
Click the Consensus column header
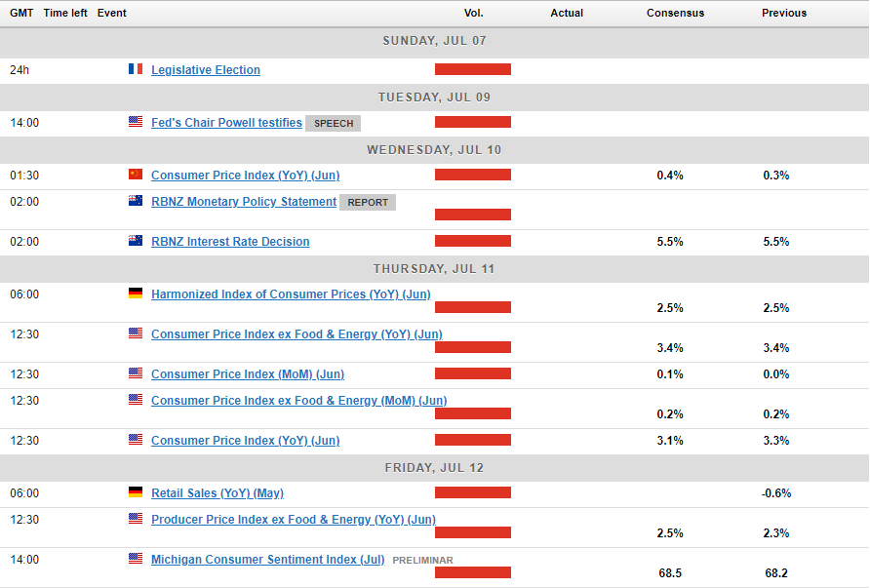click(x=675, y=14)
